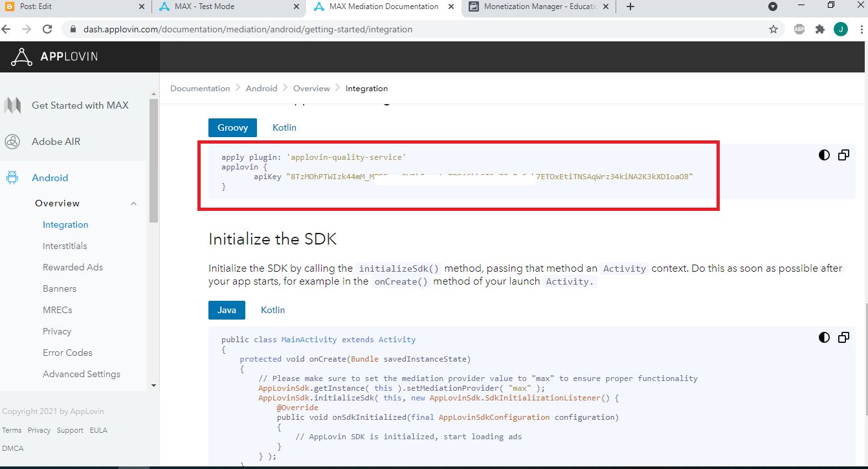Open the MRECs sidebar page
868x469 pixels.
pos(58,310)
